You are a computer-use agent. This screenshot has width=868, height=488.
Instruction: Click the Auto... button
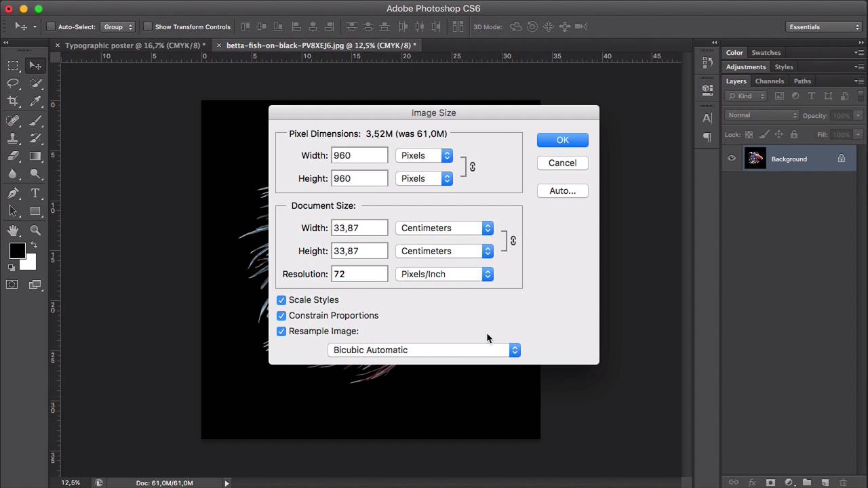pyautogui.click(x=562, y=191)
